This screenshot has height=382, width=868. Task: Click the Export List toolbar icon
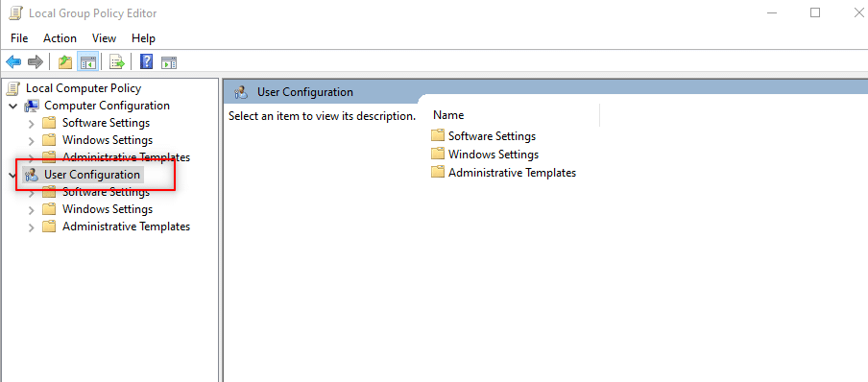(117, 62)
